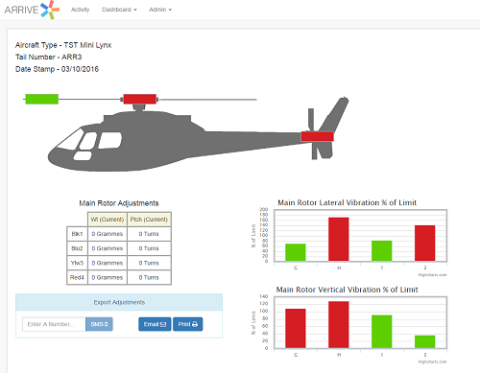
Task: Click the green main rotor blade indicator
Action: point(42,99)
